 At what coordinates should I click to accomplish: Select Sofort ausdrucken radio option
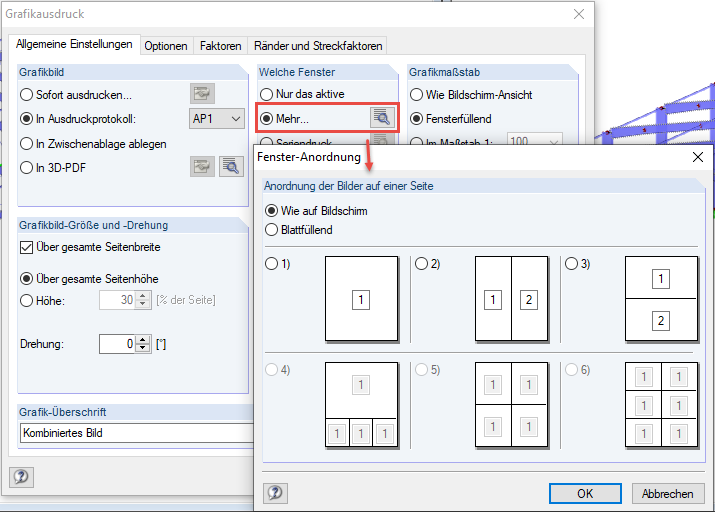tap(27, 96)
